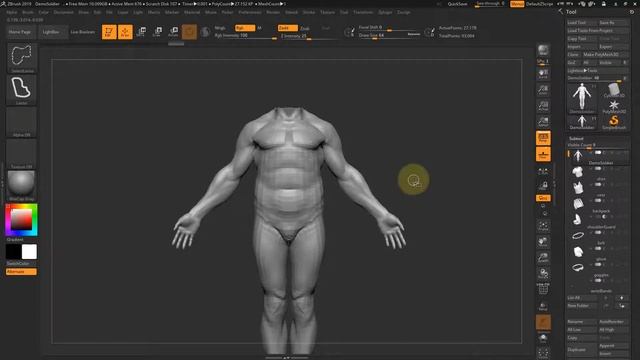
Task: Click the Rename subtool button
Action: coord(582,322)
